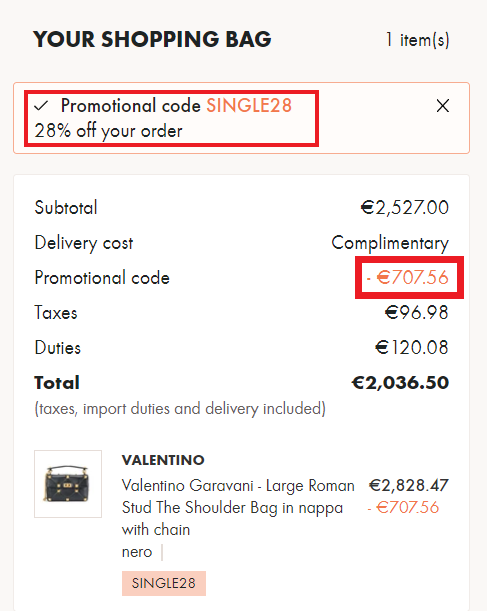Click the €2,828.47 product price
This screenshot has width=487, height=611.
tap(409, 486)
